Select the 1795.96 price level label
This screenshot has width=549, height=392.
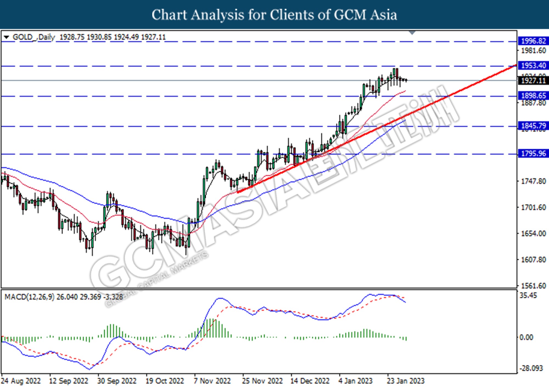pyautogui.click(x=533, y=153)
